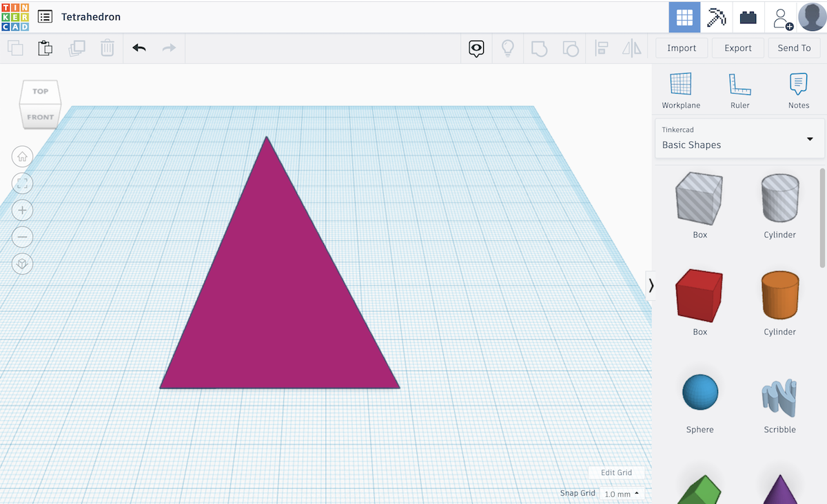Redo the last action

pos(169,48)
